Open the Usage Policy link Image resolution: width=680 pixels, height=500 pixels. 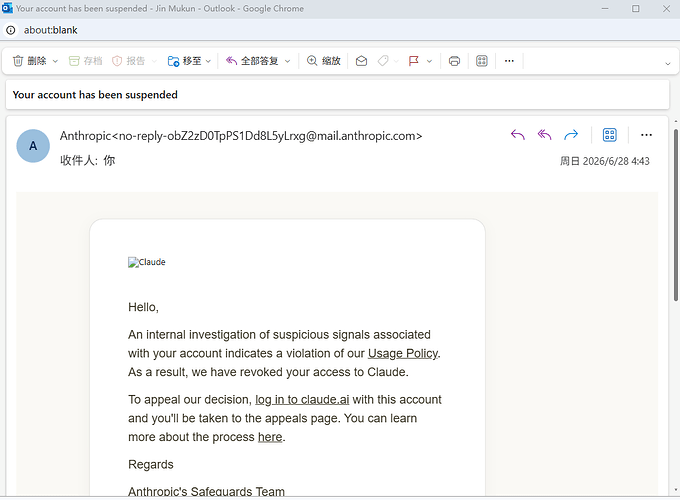click(403, 353)
